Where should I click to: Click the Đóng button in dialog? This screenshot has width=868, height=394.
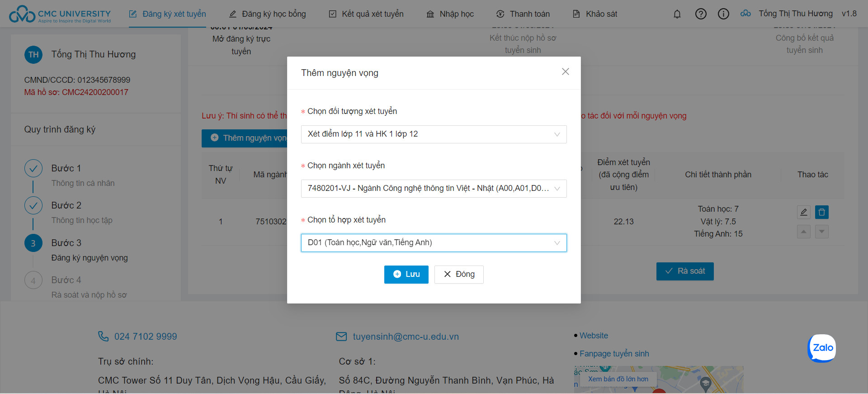459,274
